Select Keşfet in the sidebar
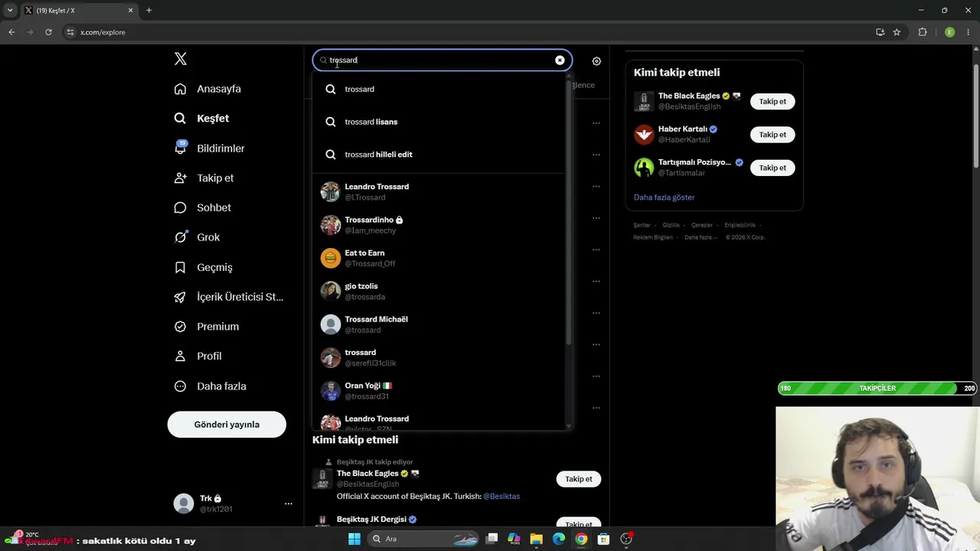Viewport: 980px width, 551px height. [x=202, y=119]
